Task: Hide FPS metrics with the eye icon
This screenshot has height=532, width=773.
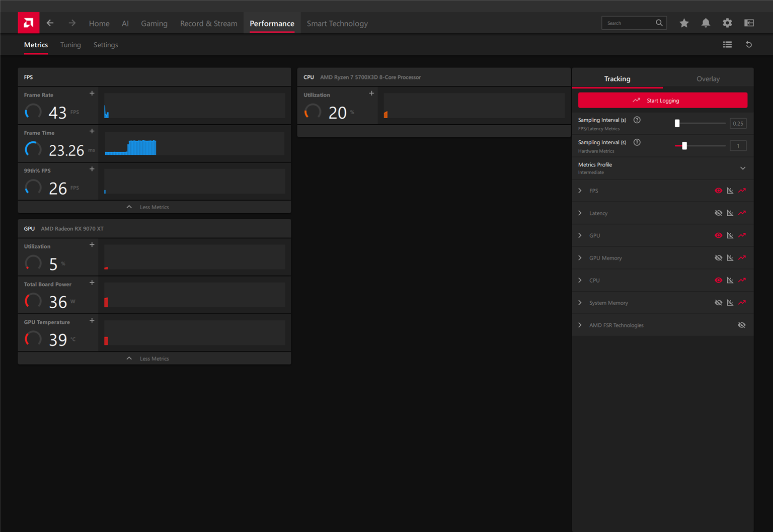Action: [718, 191]
